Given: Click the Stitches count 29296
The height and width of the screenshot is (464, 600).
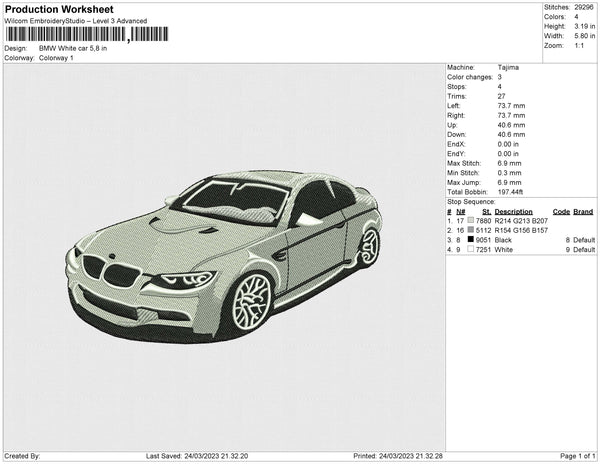Looking at the screenshot, I should [x=584, y=7].
